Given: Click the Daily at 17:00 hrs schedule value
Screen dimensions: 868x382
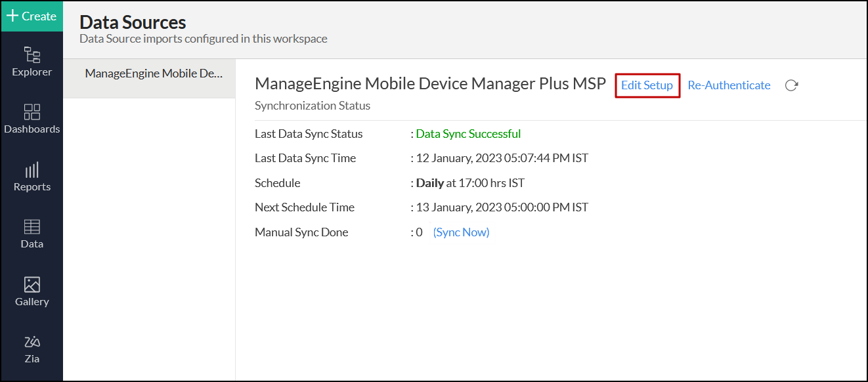Looking at the screenshot, I should [x=470, y=183].
